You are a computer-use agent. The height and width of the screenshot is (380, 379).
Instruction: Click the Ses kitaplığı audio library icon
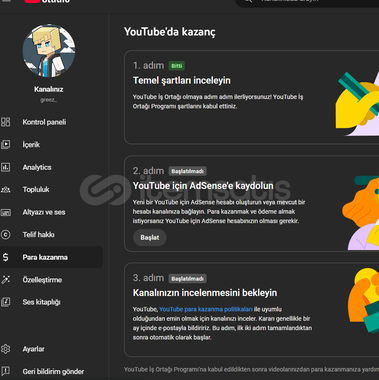click(5, 302)
